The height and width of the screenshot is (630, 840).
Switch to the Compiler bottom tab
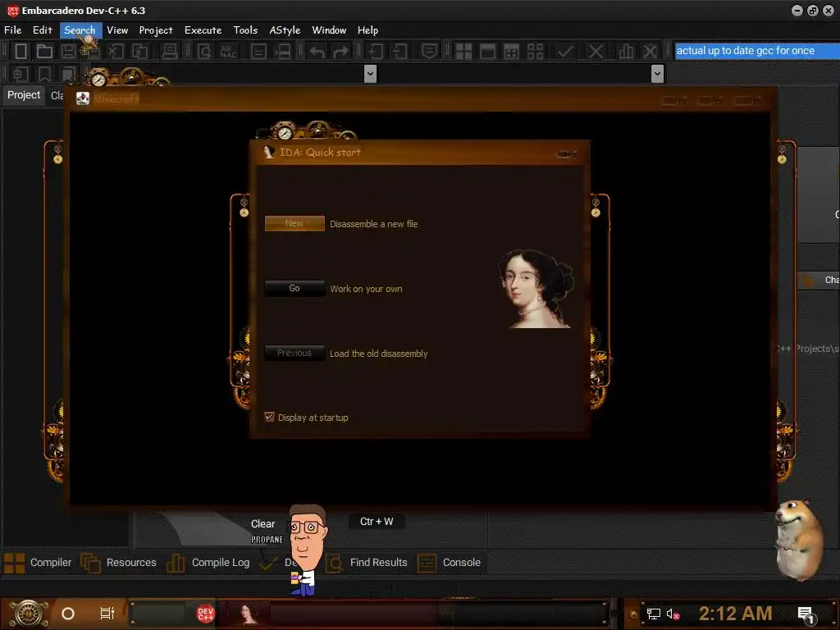click(x=38, y=563)
